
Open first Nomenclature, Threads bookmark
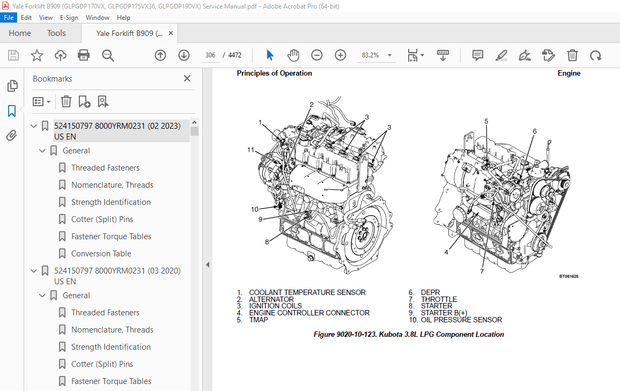pos(112,185)
